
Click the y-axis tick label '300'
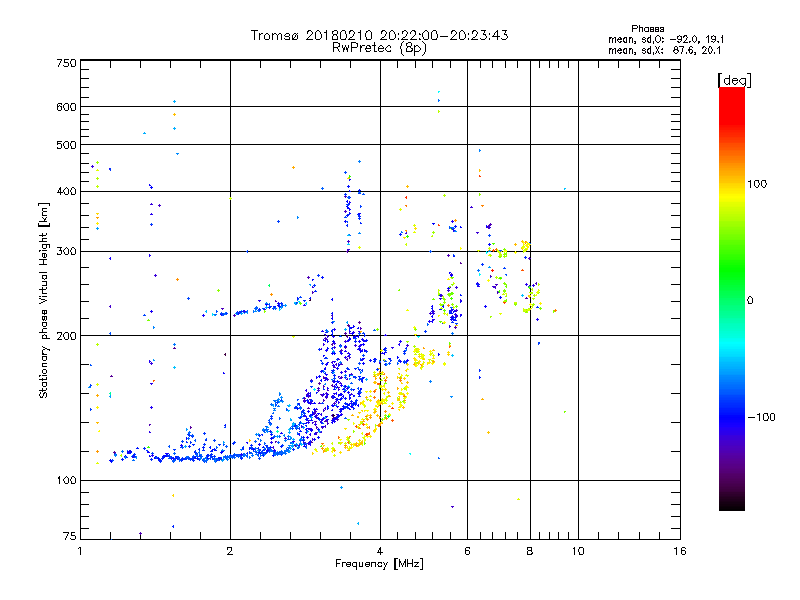click(x=66, y=251)
